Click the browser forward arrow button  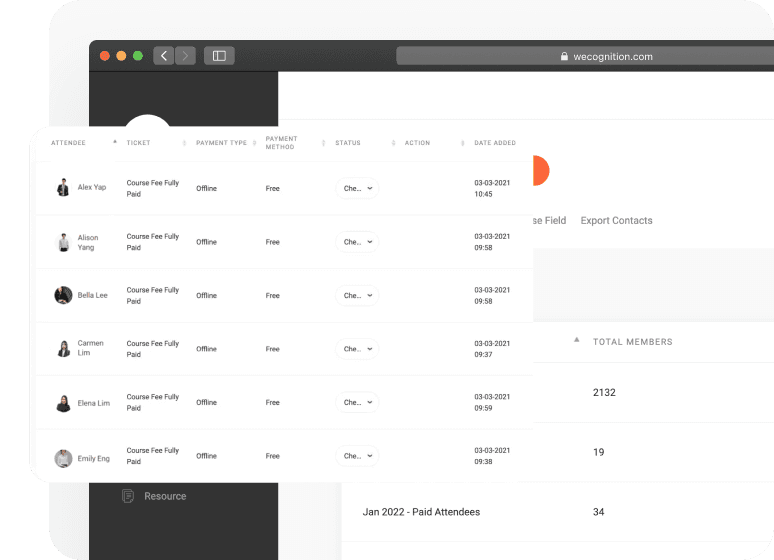tap(185, 56)
